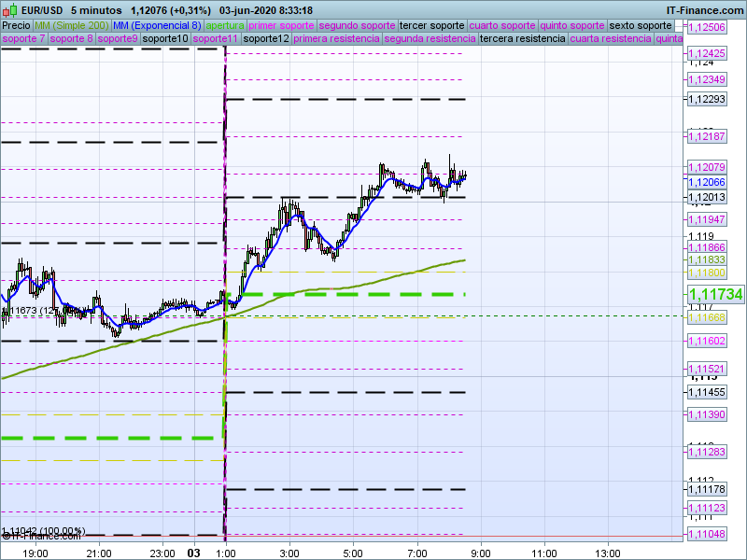The width and height of the screenshot is (747, 560).
Task: Click the bold 03 date marker
Action: 193,553
